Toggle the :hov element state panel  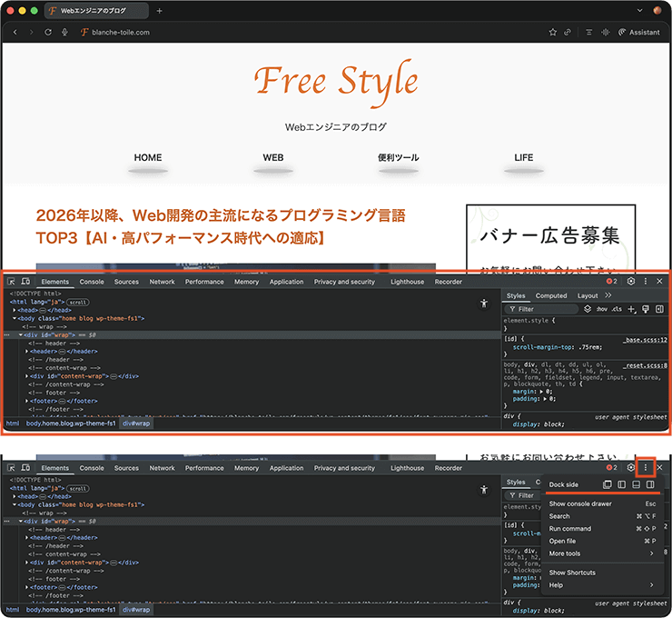point(602,309)
